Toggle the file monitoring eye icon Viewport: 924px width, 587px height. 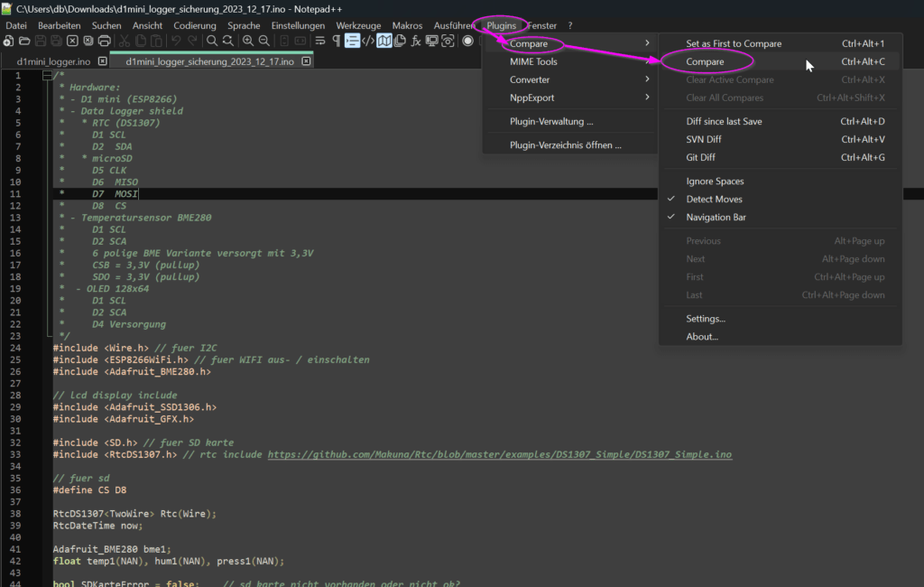[x=448, y=41]
